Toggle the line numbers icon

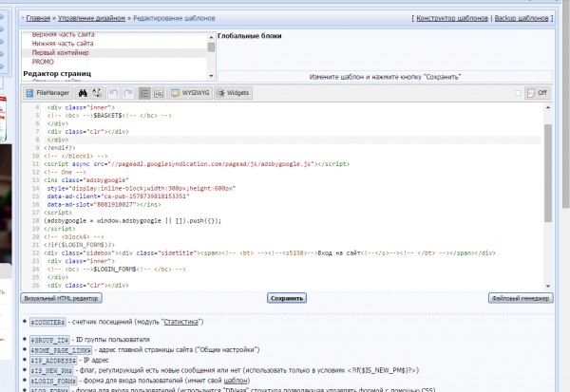[x=144, y=93]
